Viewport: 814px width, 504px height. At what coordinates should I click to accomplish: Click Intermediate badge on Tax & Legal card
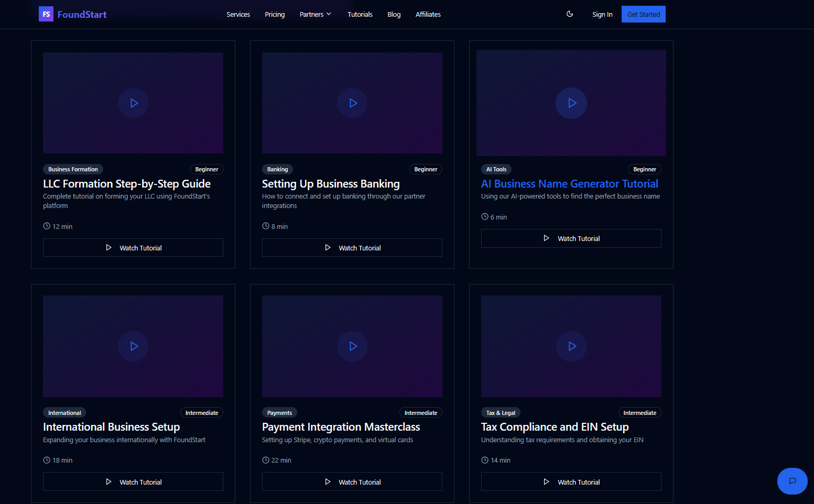[x=640, y=413]
